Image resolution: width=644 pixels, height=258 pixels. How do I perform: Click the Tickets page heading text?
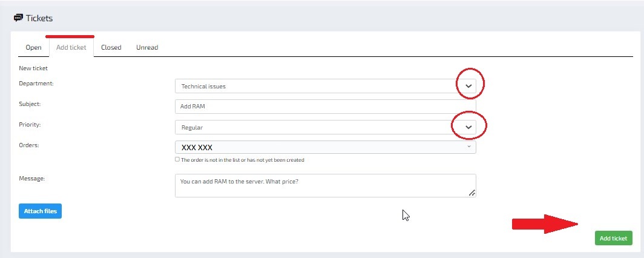point(39,18)
